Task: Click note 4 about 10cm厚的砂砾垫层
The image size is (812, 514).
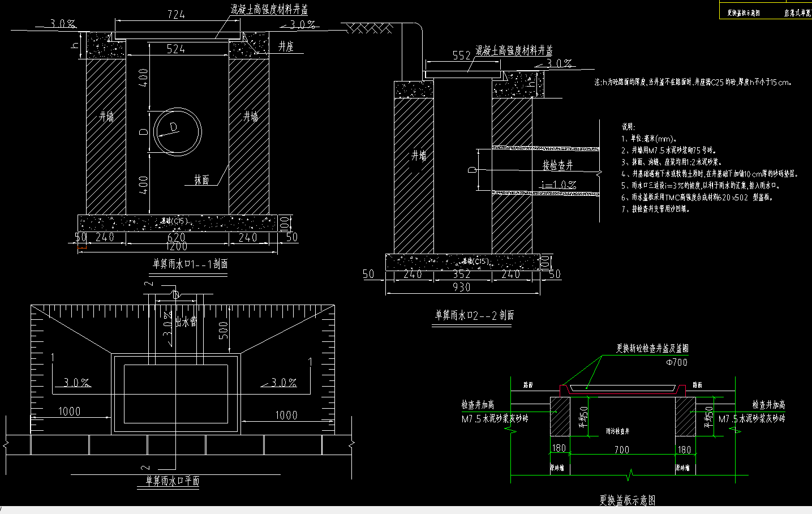Action: pos(710,174)
